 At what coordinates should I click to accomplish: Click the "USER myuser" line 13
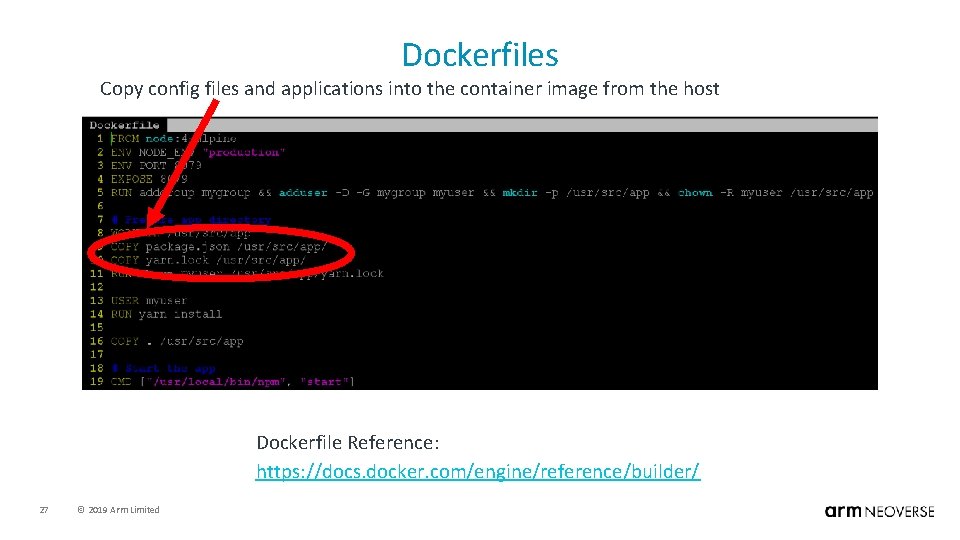pos(149,300)
